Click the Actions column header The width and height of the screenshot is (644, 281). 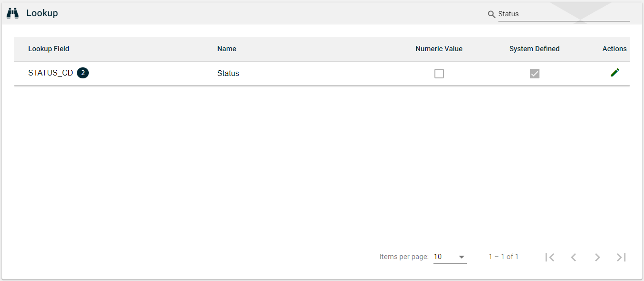tap(614, 49)
